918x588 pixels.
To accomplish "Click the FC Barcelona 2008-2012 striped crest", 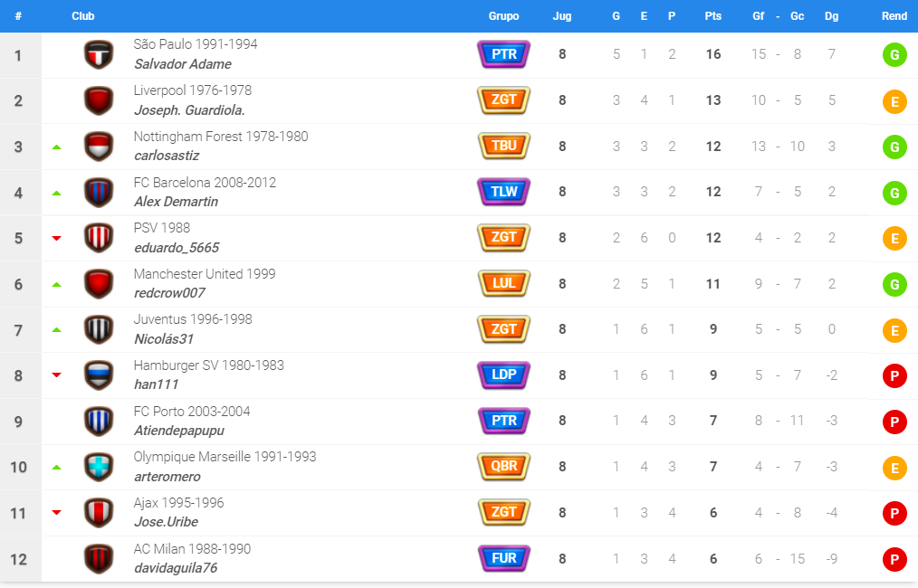I will click(x=99, y=193).
